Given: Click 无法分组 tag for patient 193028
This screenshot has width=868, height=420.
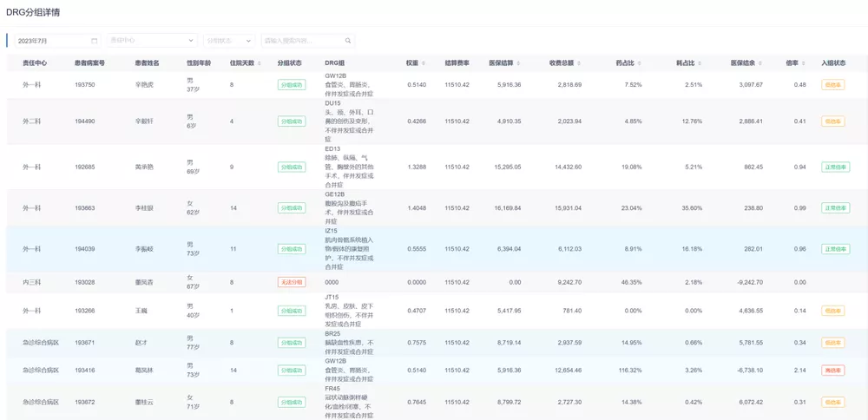Looking at the screenshot, I should pyautogui.click(x=291, y=282).
